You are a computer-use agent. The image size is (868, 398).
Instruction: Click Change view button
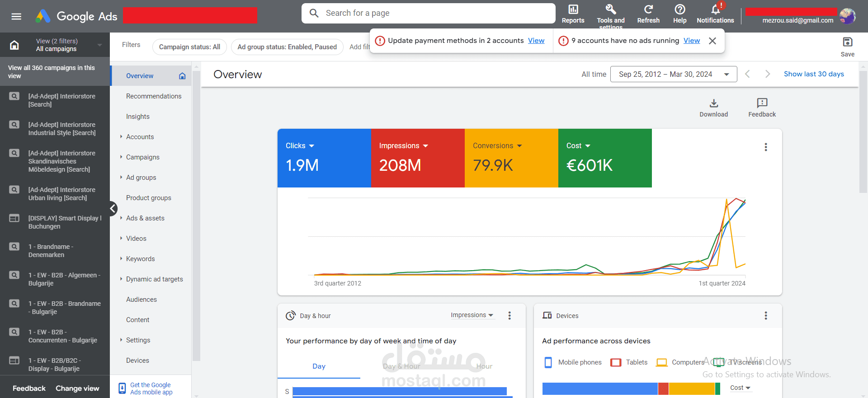tap(77, 389)
